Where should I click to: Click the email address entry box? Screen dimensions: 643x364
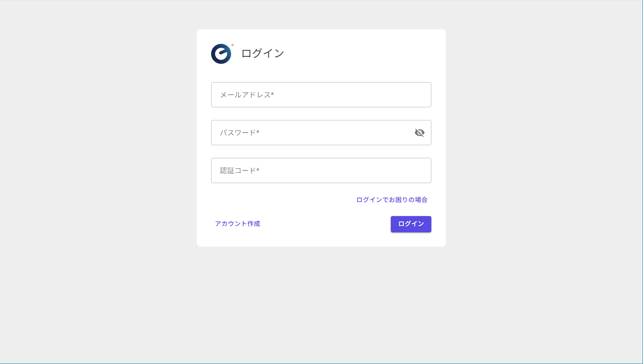pos(321,95)
